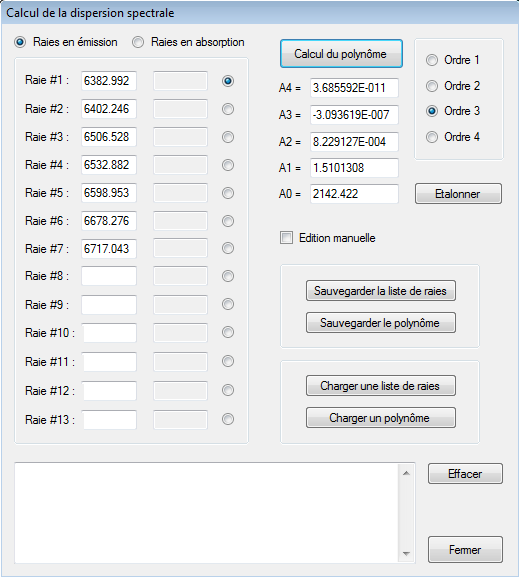Image resolution: width=519 pixels, height=577 pixels.
Task: Click the log box scroll down arrow
Action: (x=406, y=553)
